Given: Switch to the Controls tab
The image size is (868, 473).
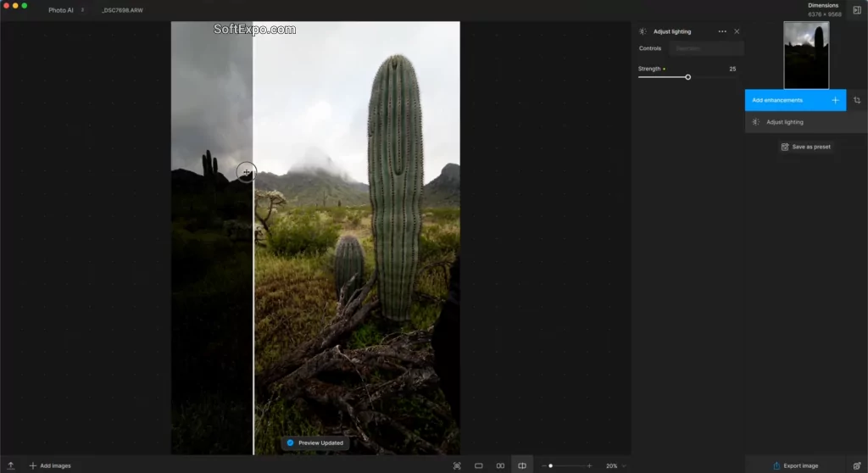Looking at the screenshot, I should (x=650, y=48).
